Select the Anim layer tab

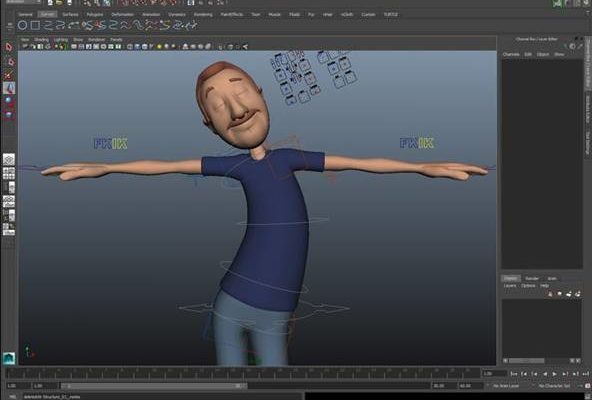(x=552, y=278)
